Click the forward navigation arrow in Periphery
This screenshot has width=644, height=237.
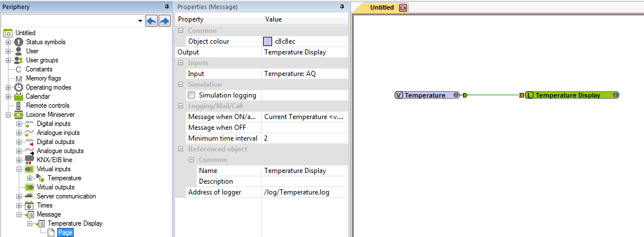pyautogui.click(x=164, y=20)
